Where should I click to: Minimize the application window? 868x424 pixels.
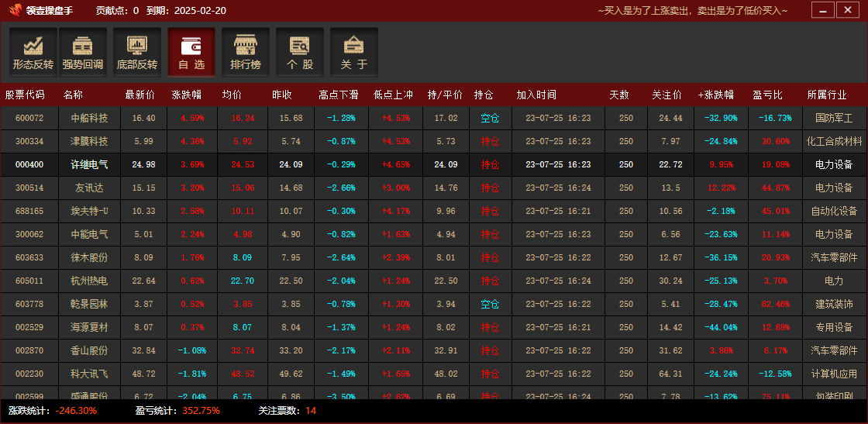pos(823,10)
